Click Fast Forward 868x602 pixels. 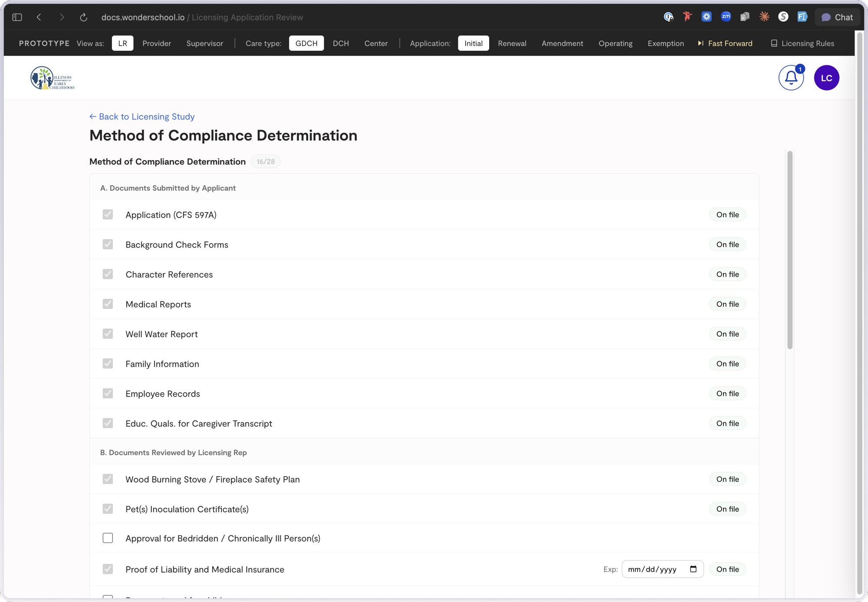pos(725,43)
